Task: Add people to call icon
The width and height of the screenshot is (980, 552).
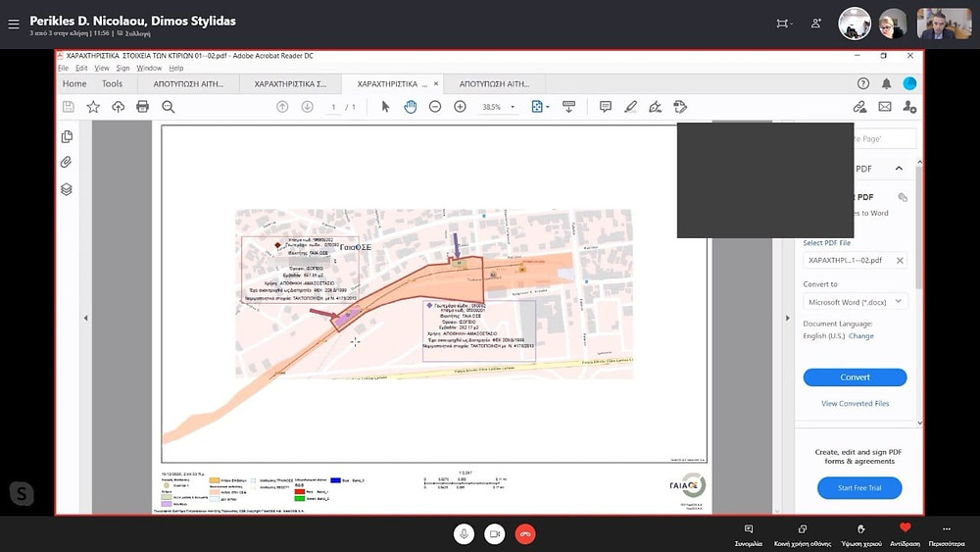Action: [x=815, y=24]
